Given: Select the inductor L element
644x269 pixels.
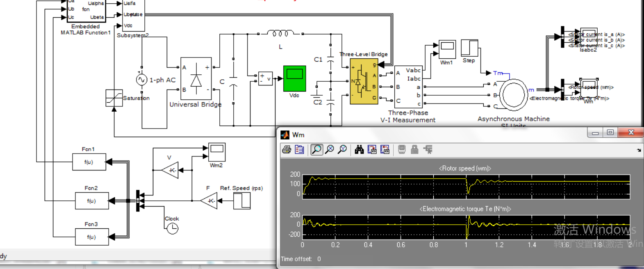Looking at the screenshot, I should (x=281, y=34).
